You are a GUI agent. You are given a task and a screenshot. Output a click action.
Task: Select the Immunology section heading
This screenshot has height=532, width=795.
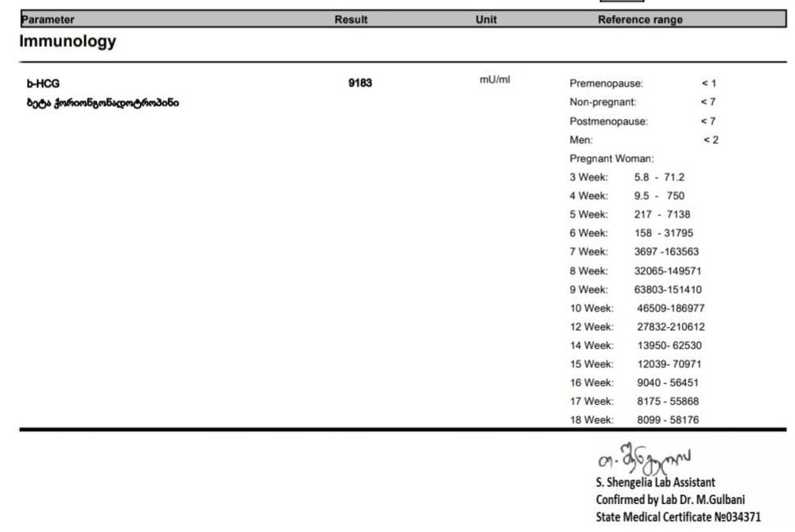[68, 42]
